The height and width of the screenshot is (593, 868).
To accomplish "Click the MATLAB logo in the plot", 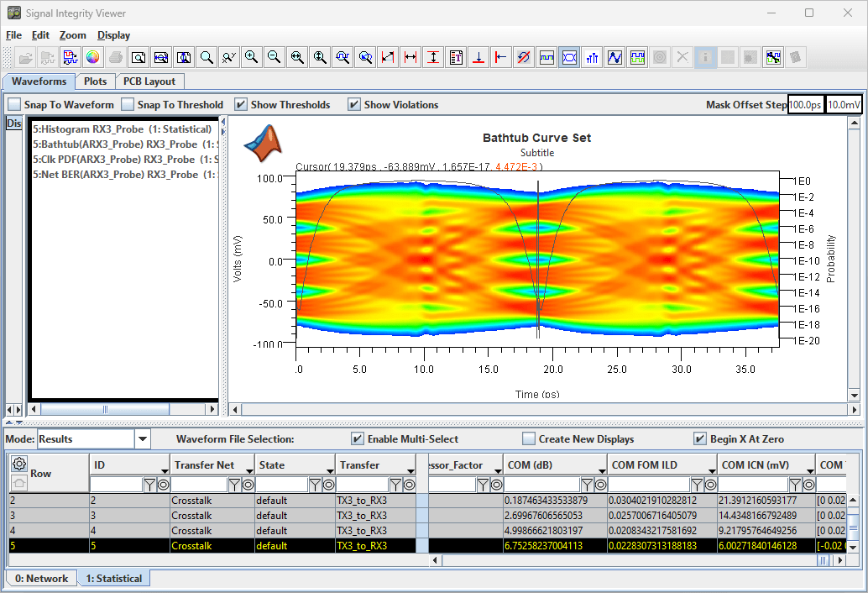I will pos(264,143).
